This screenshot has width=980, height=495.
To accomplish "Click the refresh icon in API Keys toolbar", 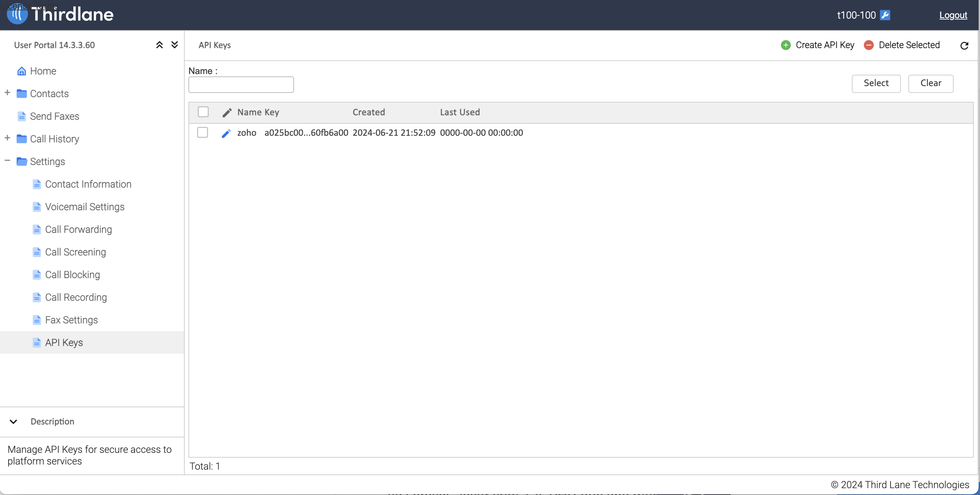I will (x=964, y=46).
